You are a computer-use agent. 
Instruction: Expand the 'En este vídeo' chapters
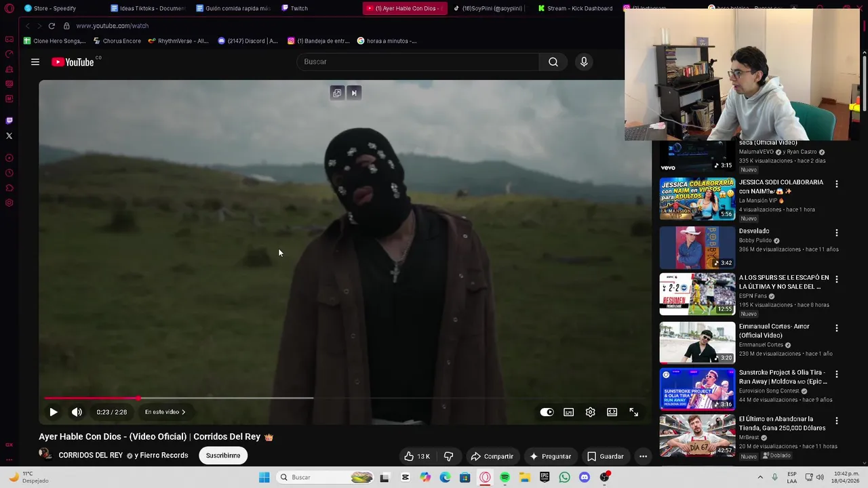point(165,412)
